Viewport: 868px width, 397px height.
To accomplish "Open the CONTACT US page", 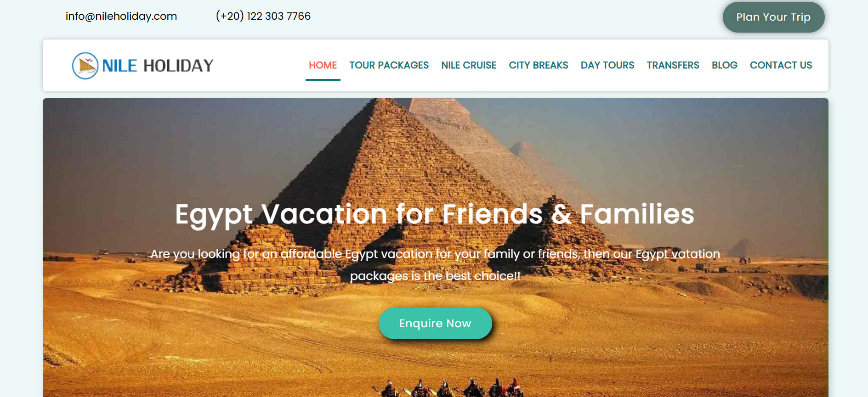I will (781, 65).
